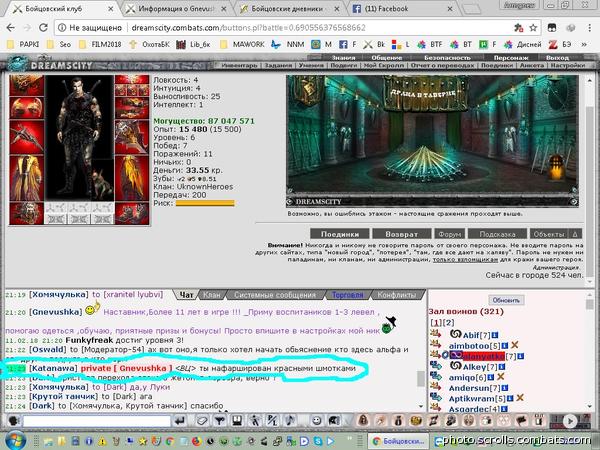Go to page [2] of the Зал воинов list
The image size is (600, 450).
point(448,323)
